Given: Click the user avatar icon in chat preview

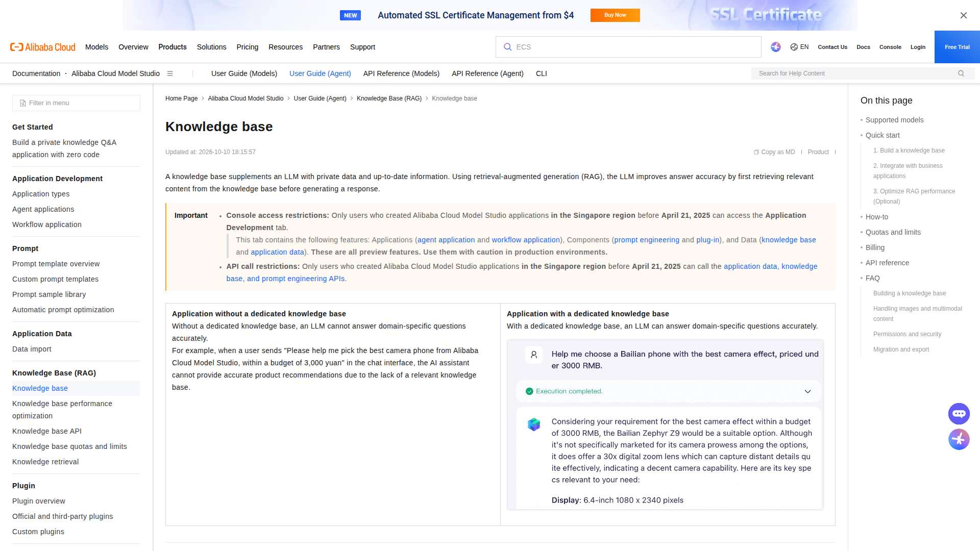Looking at the screenshot, I should point(534,355).
